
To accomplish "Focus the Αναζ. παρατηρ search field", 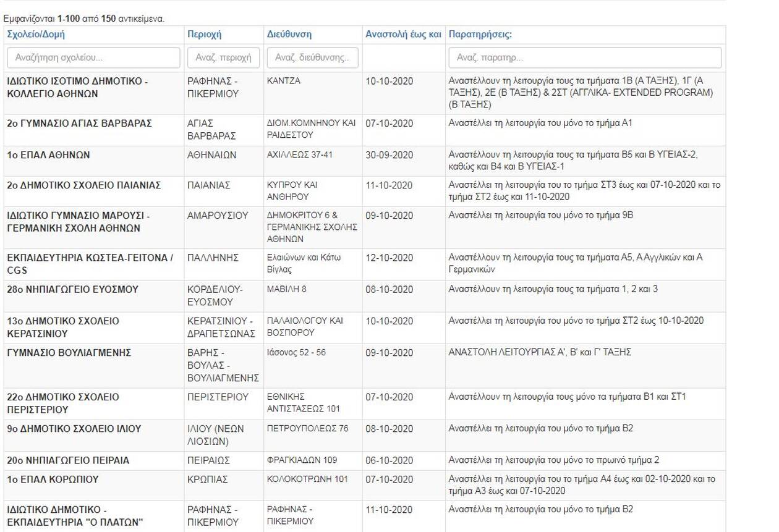I will point(585,57).
